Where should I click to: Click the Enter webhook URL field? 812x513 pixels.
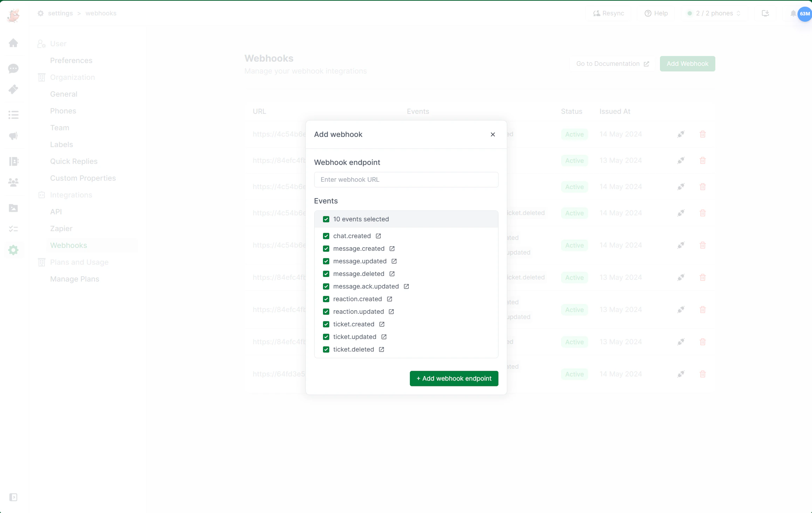(x=406, y=179)
